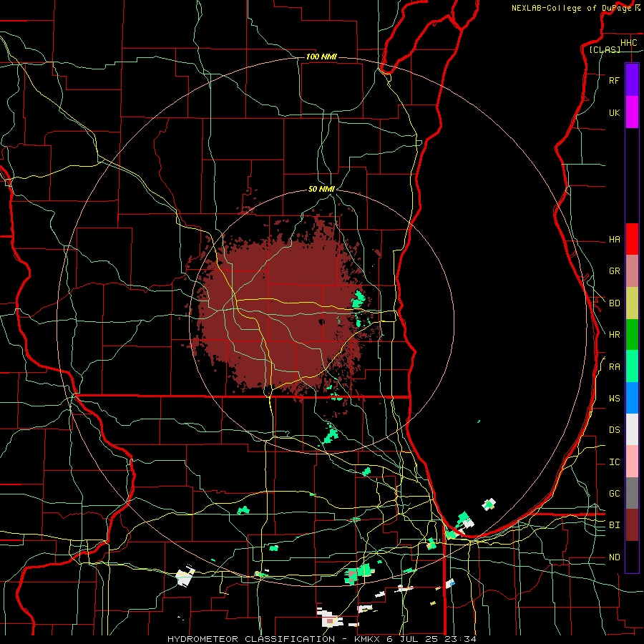Click the "[CLAS]" text above legend

coord(605,49)
